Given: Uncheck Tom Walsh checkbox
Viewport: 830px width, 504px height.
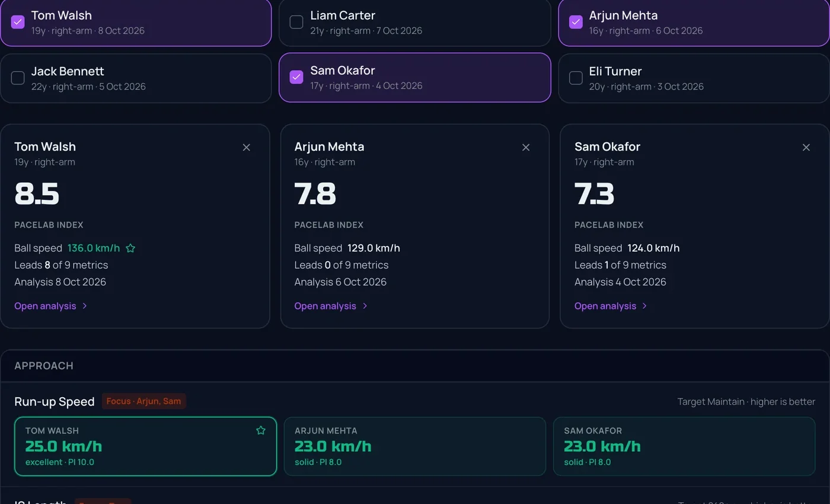Looking at the screenshot, I should tap(18, 22).
